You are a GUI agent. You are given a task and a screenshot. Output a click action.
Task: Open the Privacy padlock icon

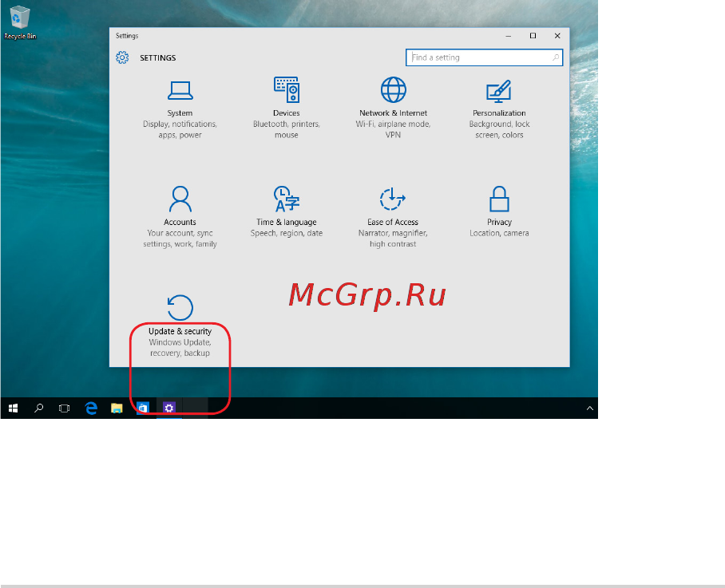coord(499,199)
